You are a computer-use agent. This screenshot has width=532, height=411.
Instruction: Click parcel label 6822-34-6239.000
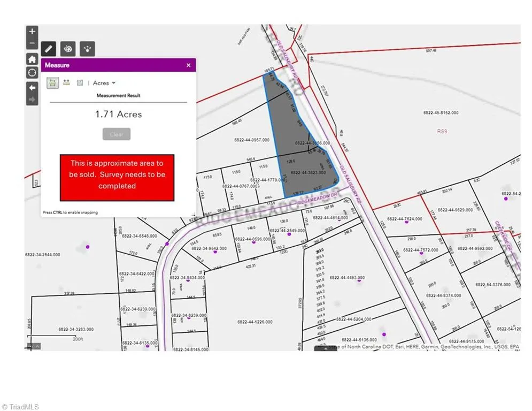click(138, 309)
